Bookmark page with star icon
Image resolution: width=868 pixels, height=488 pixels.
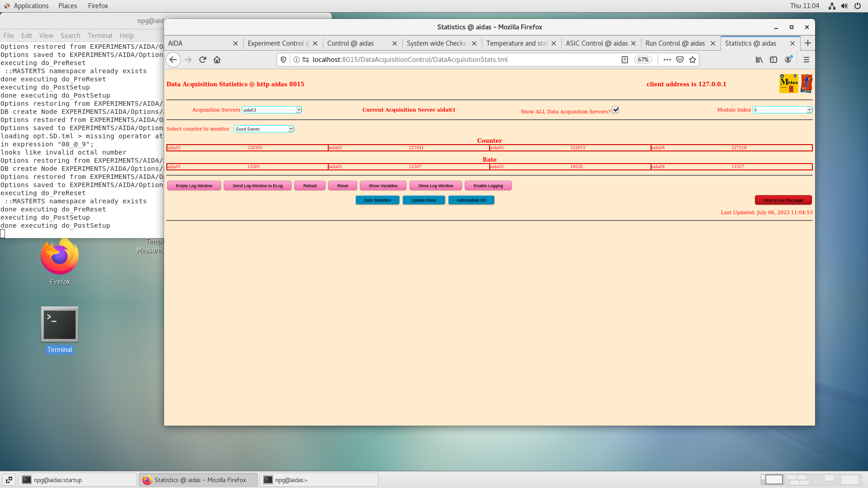693,60
